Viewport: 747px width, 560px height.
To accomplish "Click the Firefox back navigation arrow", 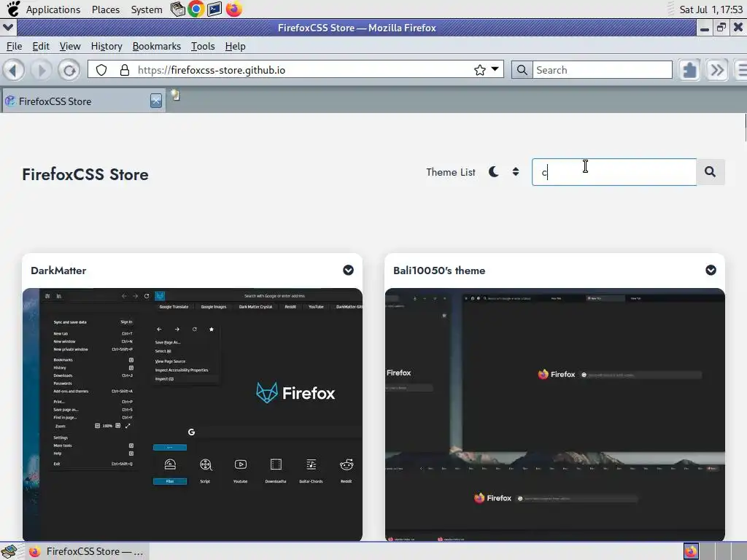I will click(x=14, y=71).
